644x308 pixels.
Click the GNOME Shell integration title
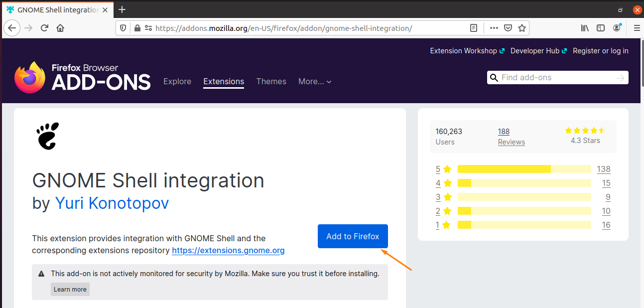point(148,180)
